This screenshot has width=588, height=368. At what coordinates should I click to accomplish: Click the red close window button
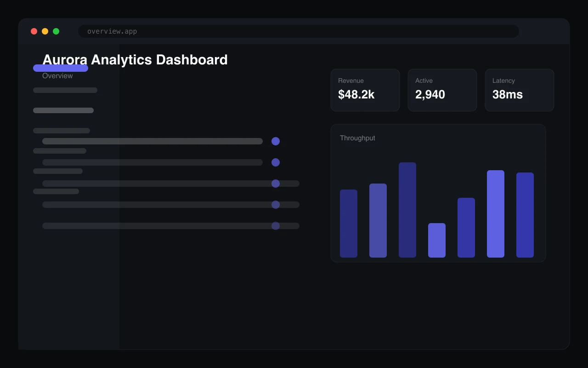[x=34, y=31]
